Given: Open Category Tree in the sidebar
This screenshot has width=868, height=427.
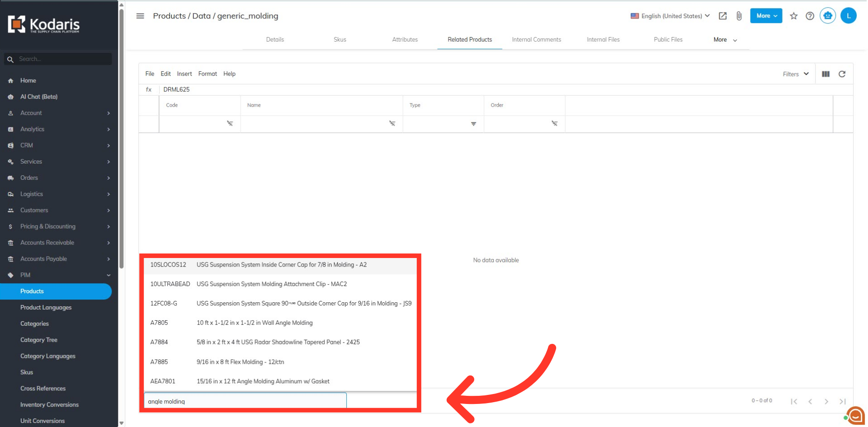Looking at the screenshot, I should [x=39, y=340].
